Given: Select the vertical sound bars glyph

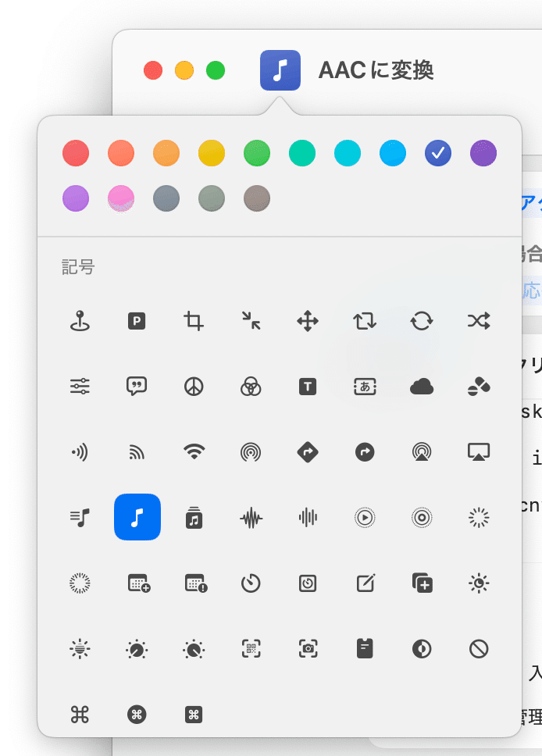Looking at the screenshot, I should tap(308, 518).
